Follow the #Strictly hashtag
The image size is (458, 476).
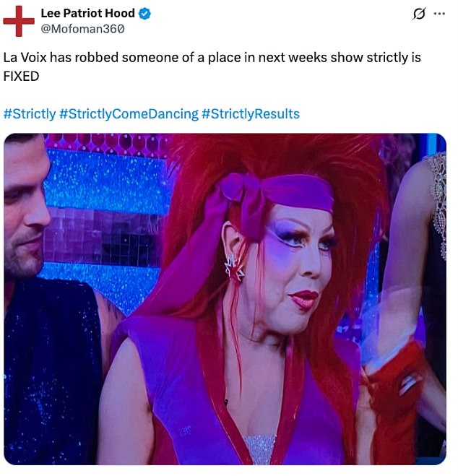click(x=30, y=114)
